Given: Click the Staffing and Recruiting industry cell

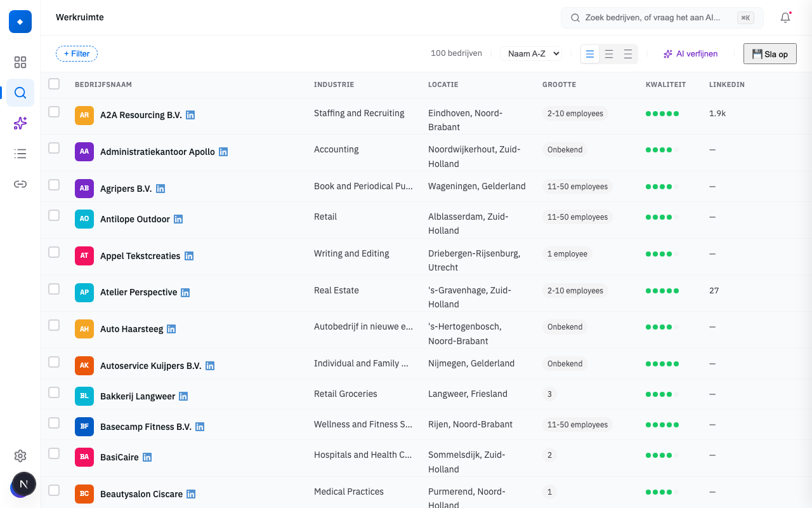Looking at the screenshot, I should 359,113.
